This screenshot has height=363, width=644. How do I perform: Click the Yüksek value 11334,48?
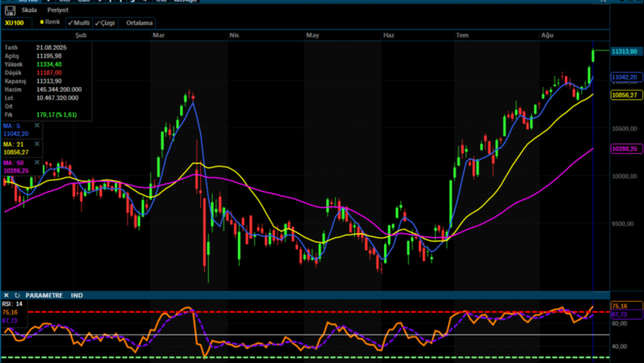(49, 65)
